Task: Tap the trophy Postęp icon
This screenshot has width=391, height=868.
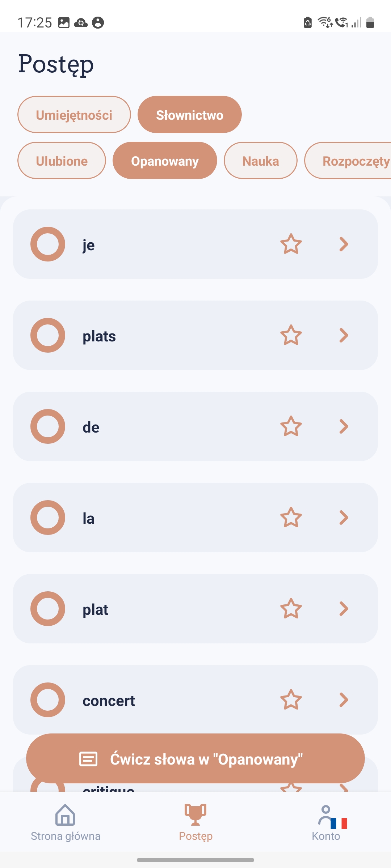Action: point(195,815)
